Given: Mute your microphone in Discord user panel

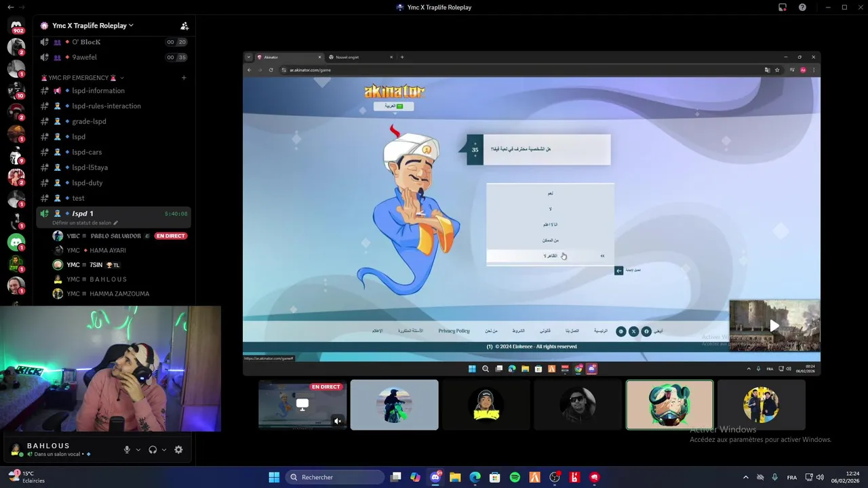Looking at the screenshot, I should coord(127,449).
